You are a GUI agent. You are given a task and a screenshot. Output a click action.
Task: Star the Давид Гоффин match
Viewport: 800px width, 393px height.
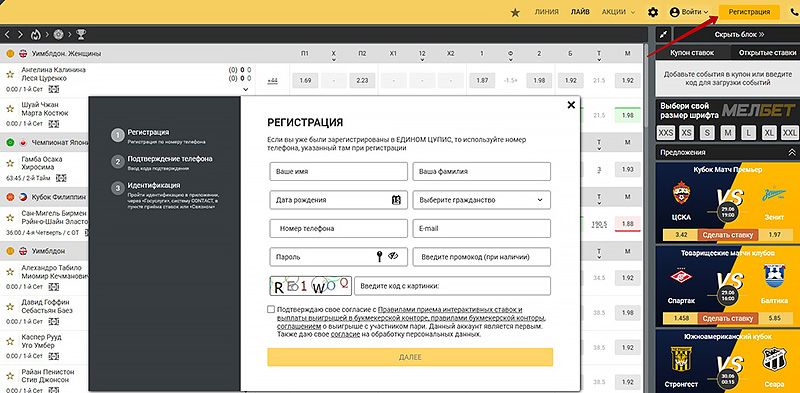click(x=10, y=306)
